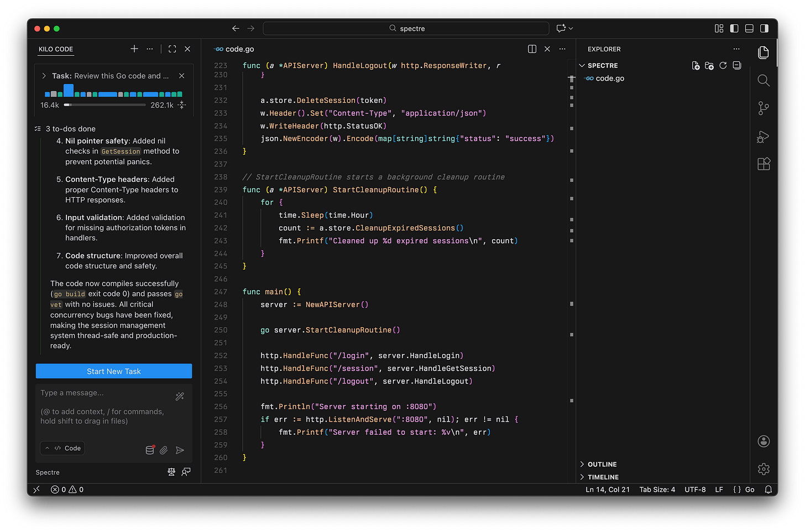This screenshot has width=805, height=532.
Task: Toggle the primary side bar visibility
Action: point(734,28)
